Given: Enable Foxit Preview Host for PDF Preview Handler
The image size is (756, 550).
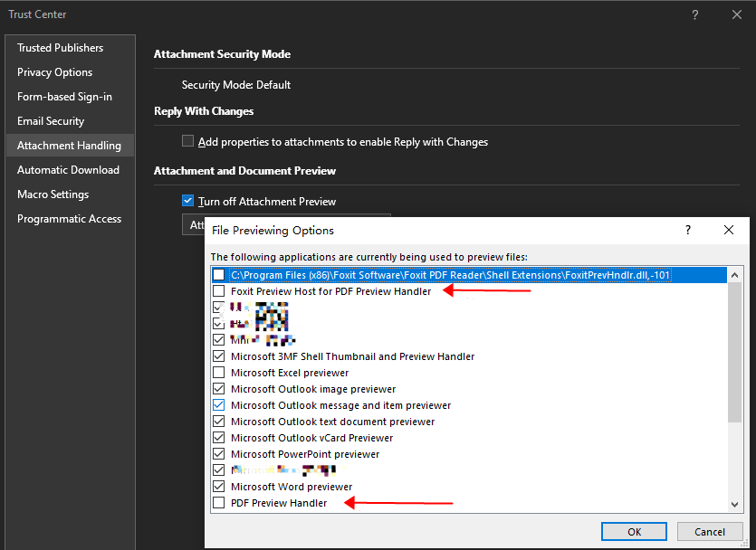Looking at the screenshot, I should point(219,291).
